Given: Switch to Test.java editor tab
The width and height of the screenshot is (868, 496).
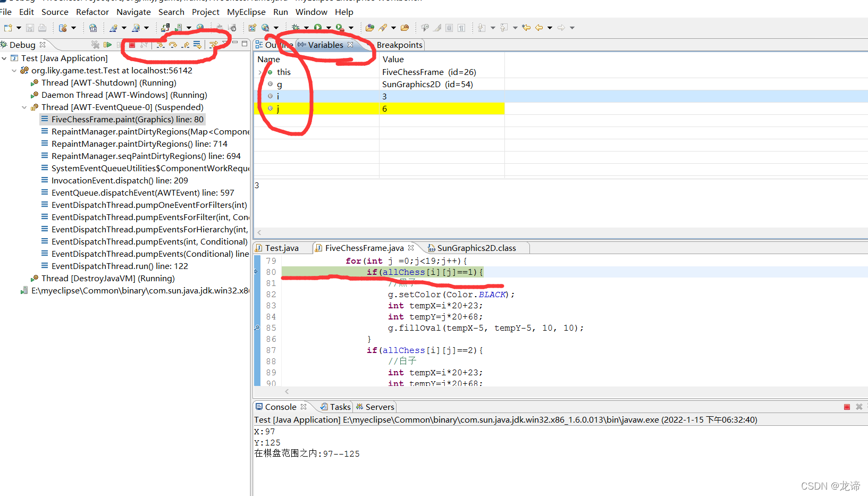Looking at the screenshot, I should (282, 247).
